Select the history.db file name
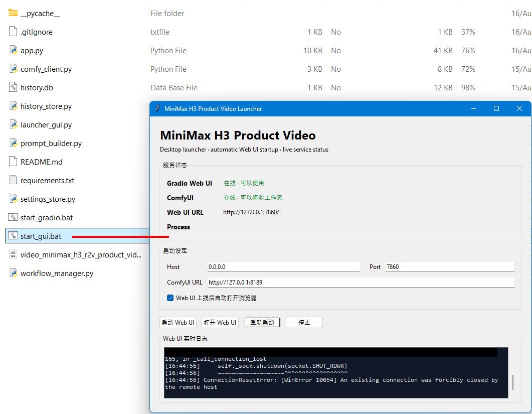This screenshot has width=532, height=414. pyautogui.click(x=37, y=88)
